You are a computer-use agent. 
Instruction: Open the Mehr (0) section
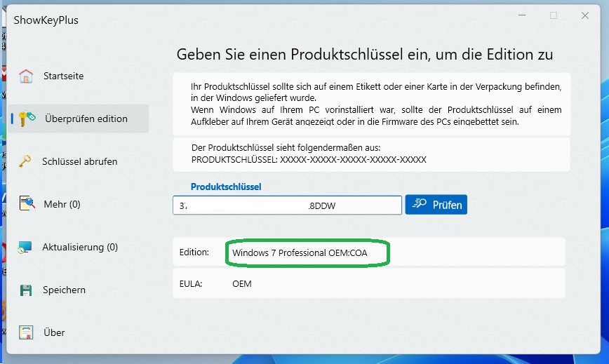click(62, 205)
